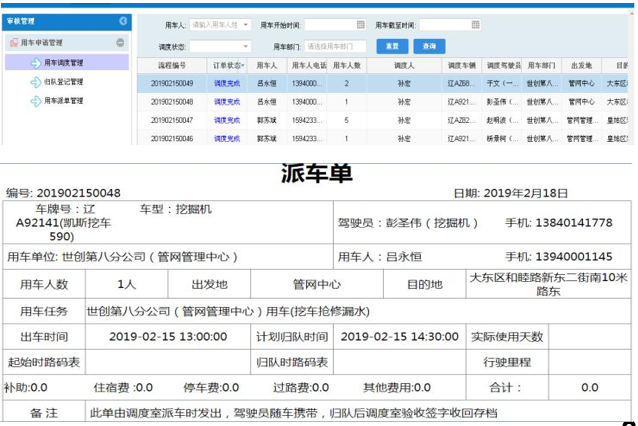Collapse the 审核管理 sidebar panel arrow
Viewport: 638px width, 426px height.
tap(123, 21)
